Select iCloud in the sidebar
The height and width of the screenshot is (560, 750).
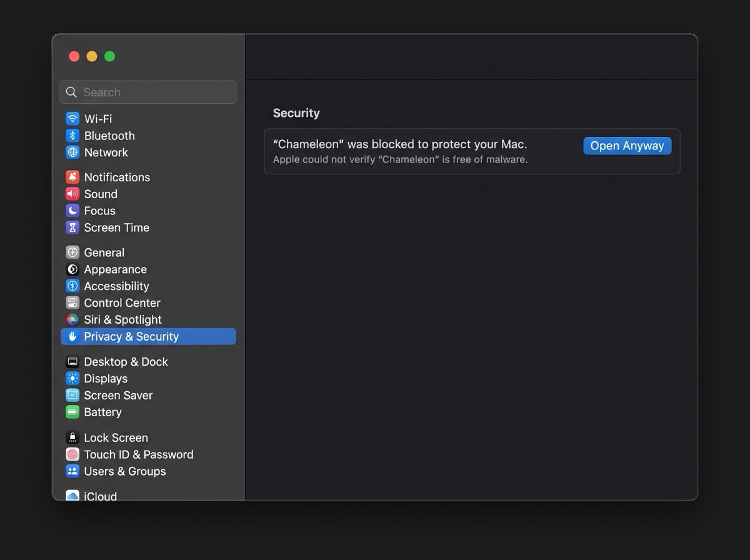tap(101, 496)
